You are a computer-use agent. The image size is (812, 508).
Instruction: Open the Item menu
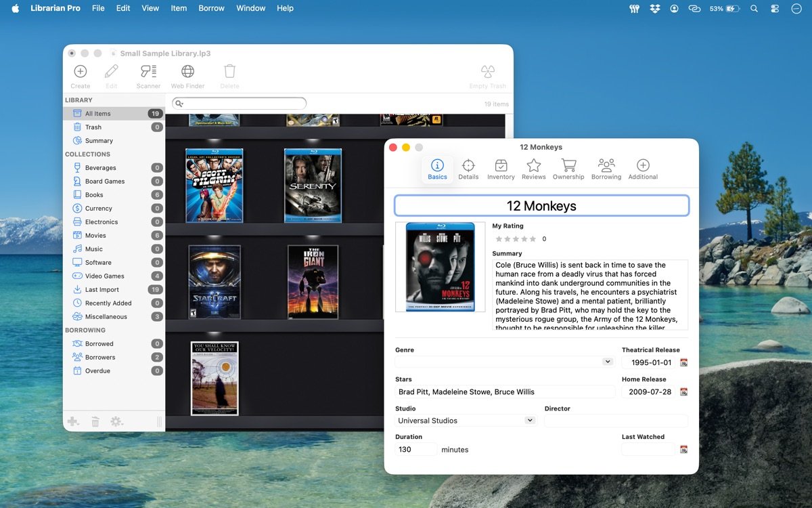179,8
